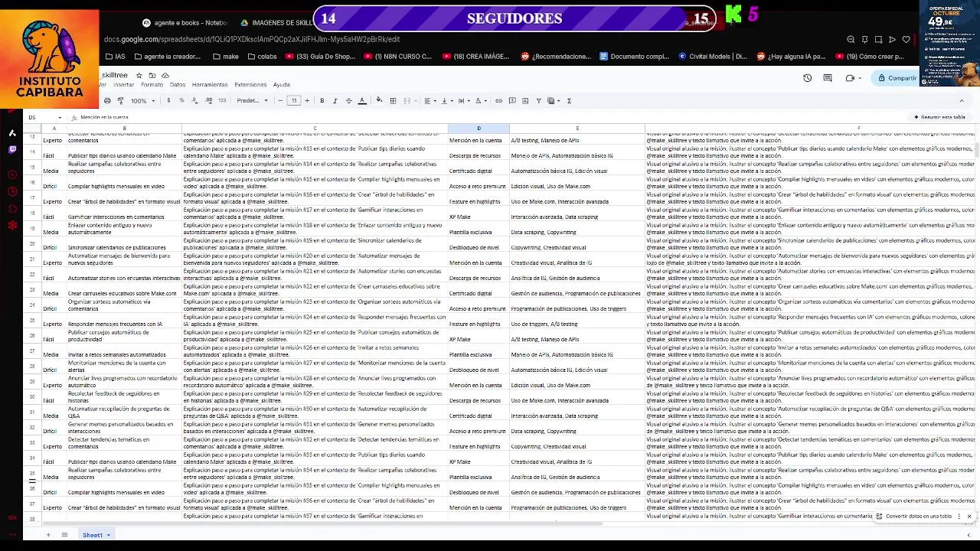
Task: Insert a link with the chain icon
Action: [x=498, y=101]
